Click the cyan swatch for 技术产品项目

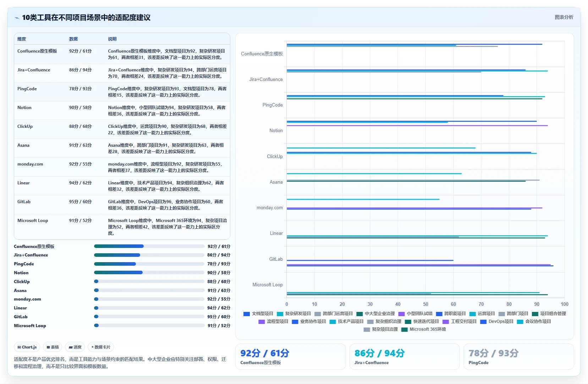tap(333, 322)
